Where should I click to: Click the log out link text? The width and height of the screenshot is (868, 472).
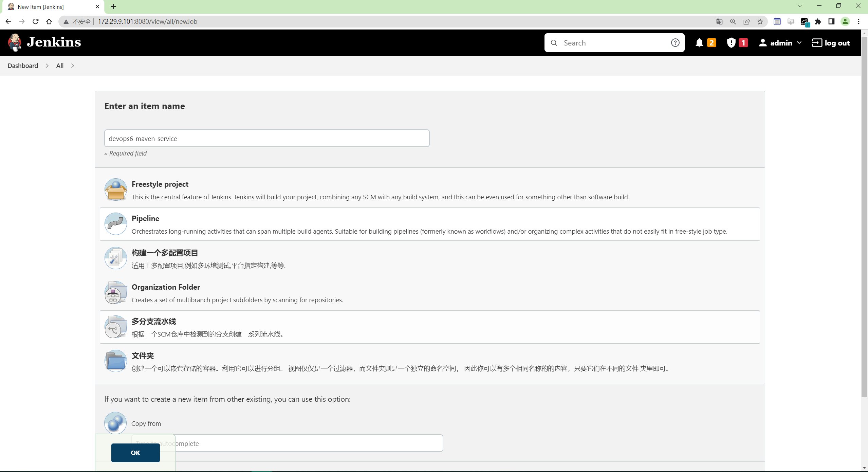tap(837, 43)
